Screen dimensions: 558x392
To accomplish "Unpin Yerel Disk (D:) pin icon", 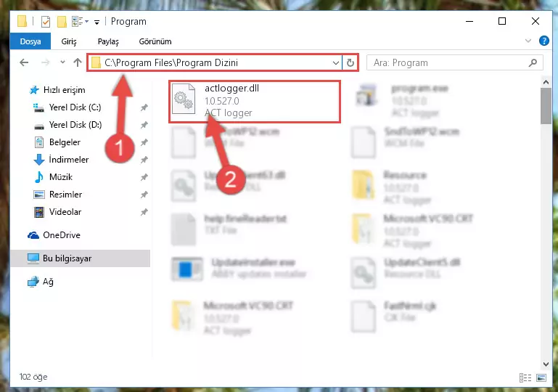I will (x=144, y=125).
